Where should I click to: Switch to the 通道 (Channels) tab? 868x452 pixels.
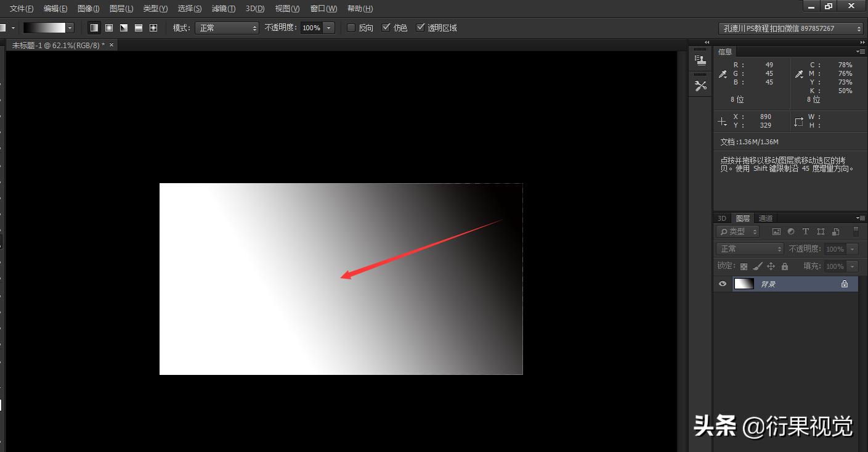click(x=765, y=218)
